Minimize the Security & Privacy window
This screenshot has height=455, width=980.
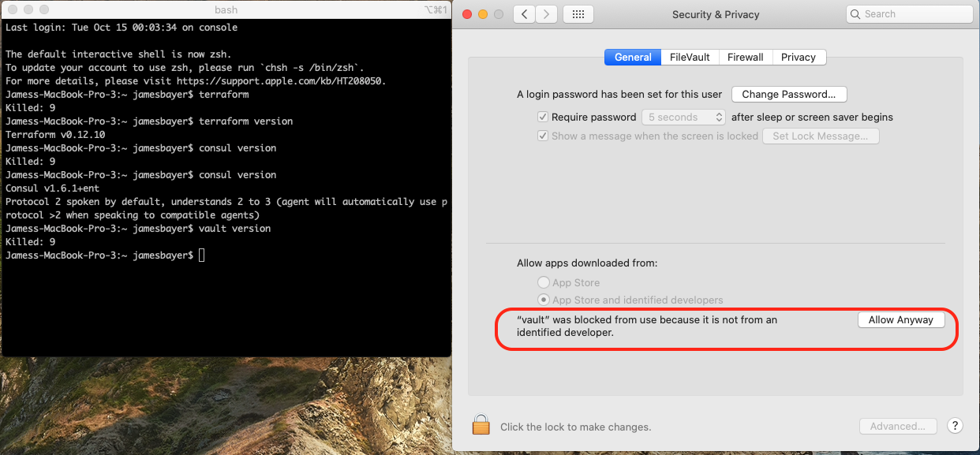click(482, 14)
